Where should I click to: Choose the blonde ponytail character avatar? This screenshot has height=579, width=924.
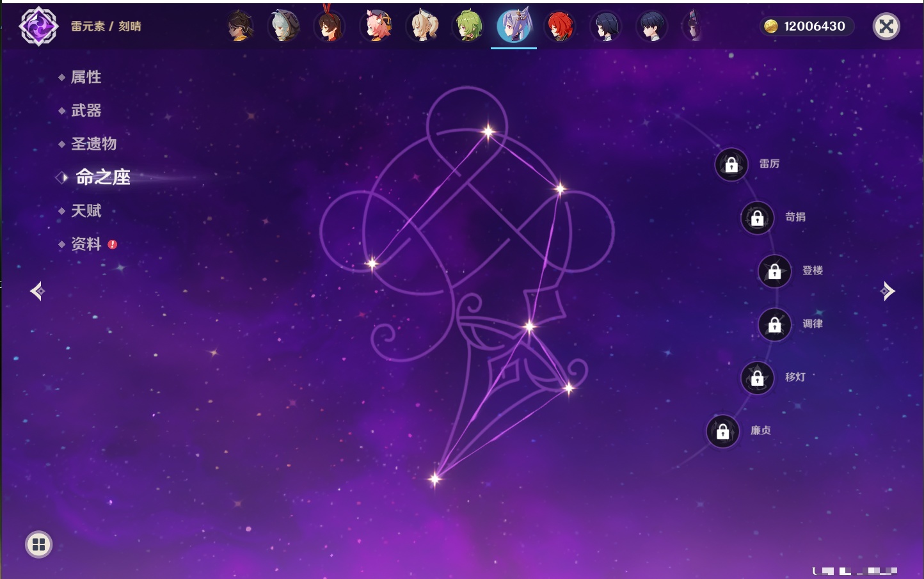coord(423,26)
